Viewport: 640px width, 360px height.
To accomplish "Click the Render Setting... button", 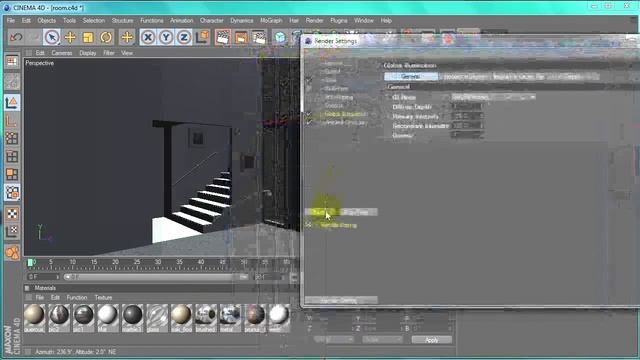I will coord(341,300).
